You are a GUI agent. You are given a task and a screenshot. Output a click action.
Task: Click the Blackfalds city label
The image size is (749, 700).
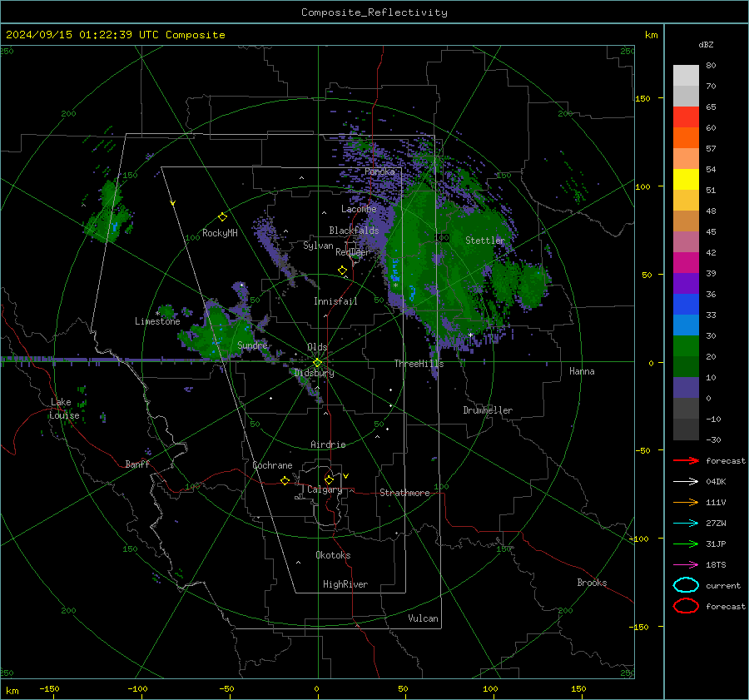pyautogui.click(x=354, y=231)
